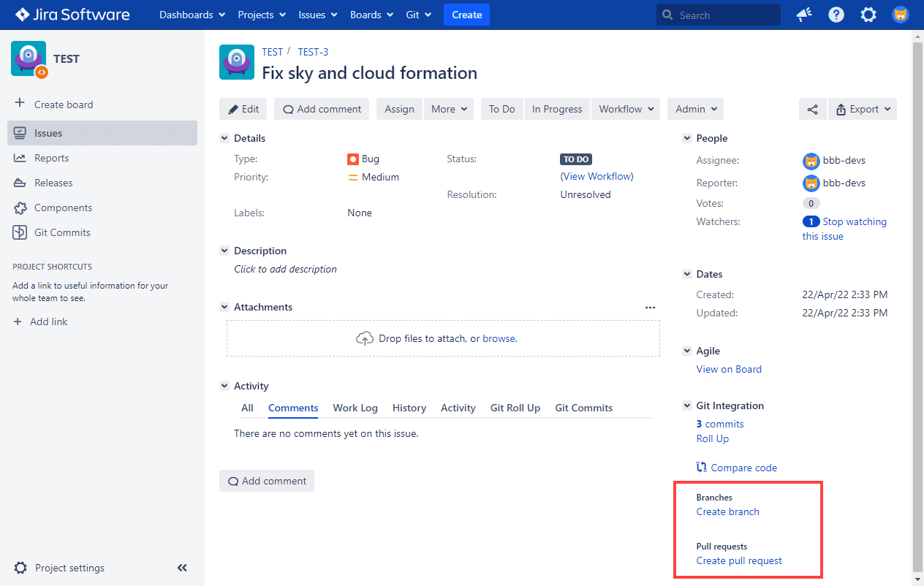Open Git Commits in the sidebar
This screenshot has width=924, height=586.
pyautogui.click(x=62, y=232)
